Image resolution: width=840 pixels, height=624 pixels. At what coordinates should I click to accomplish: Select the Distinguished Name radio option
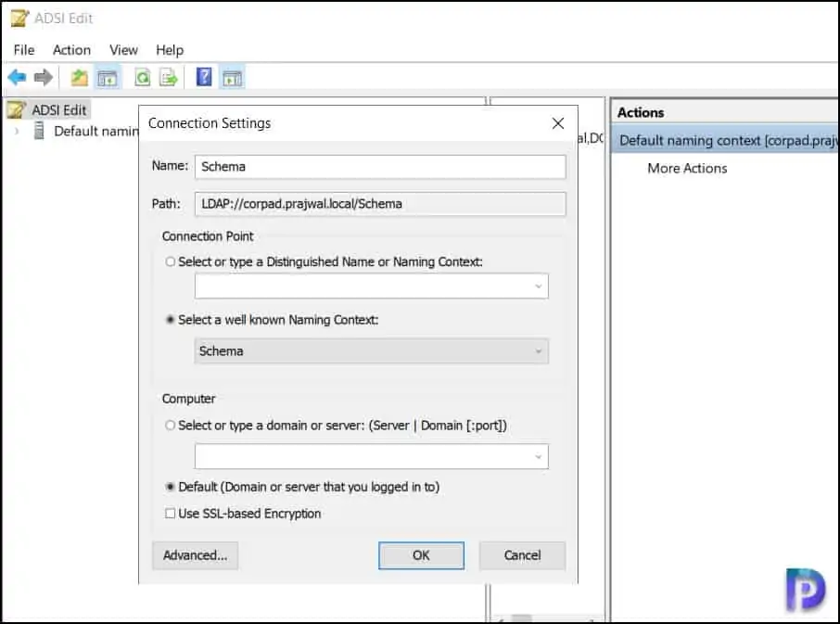(x=170, y=261)
